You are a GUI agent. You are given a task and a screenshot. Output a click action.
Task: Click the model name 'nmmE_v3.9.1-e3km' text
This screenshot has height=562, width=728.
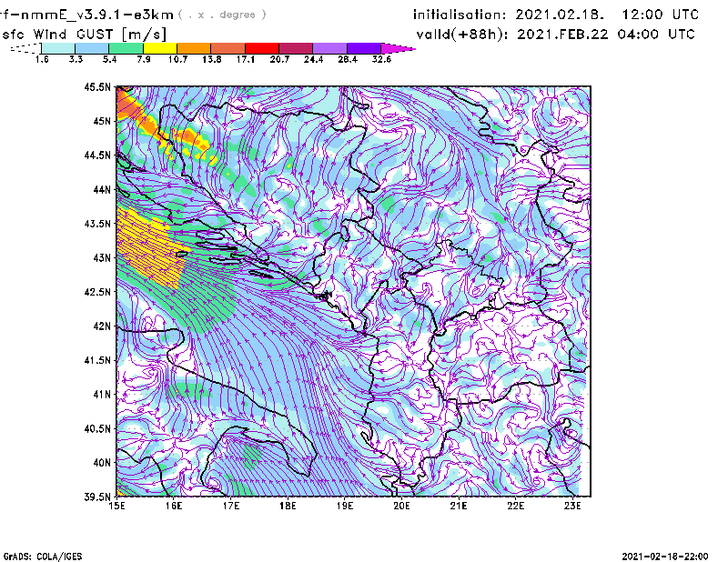pyautogui.click(x=94, y=15)
